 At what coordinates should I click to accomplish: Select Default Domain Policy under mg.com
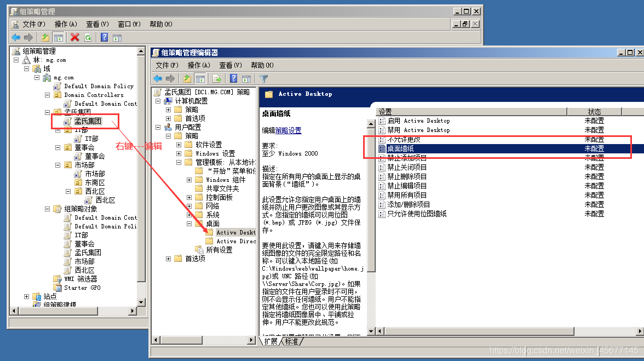99,86
